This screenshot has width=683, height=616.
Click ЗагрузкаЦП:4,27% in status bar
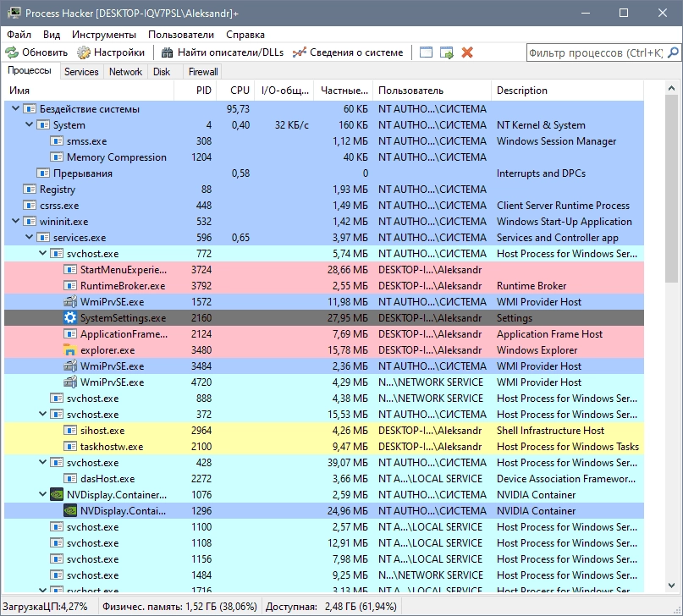(x=46, y=607)
